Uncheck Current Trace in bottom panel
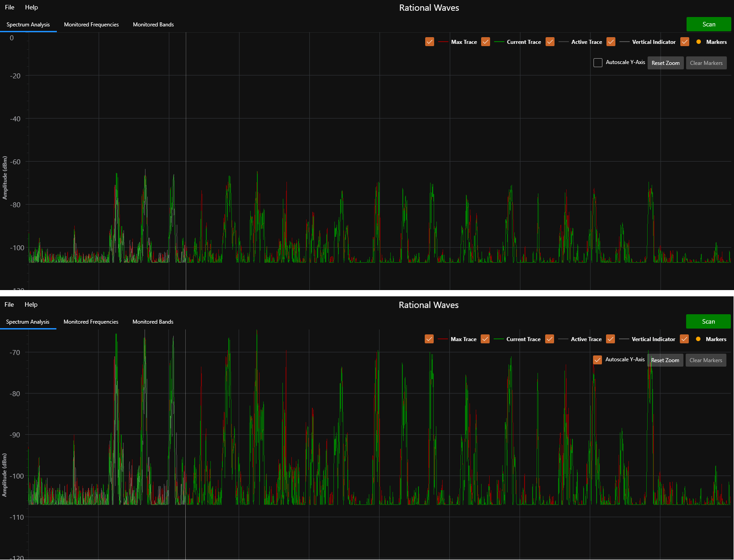The width and height of the screenshot is (734, 560). [485, 339]
